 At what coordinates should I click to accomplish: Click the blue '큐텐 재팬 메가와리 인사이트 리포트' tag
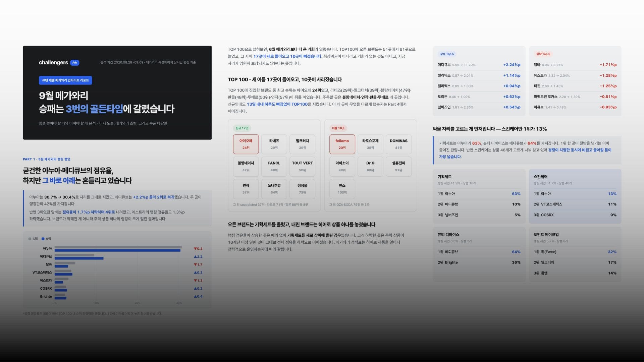[65, 80]
